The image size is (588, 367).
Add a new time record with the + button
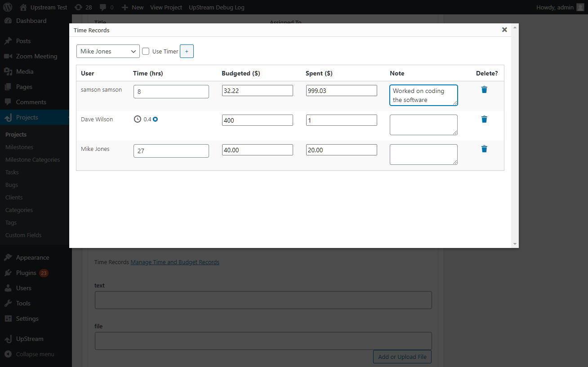(187, 51)
